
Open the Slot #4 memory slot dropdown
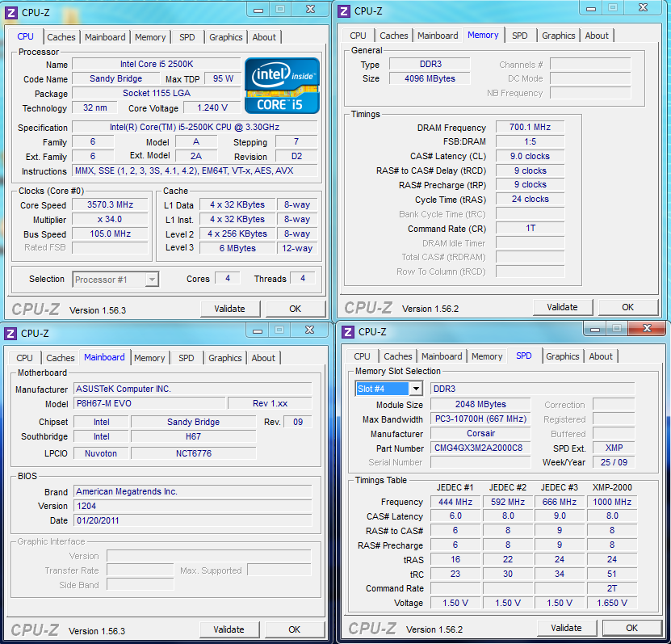[389, 389]
